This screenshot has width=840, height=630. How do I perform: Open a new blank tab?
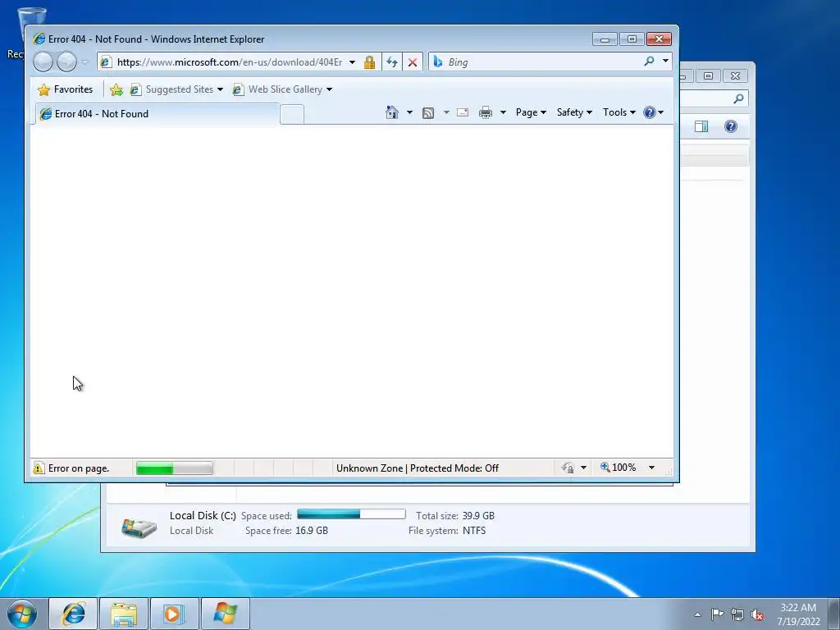(292, 114)
